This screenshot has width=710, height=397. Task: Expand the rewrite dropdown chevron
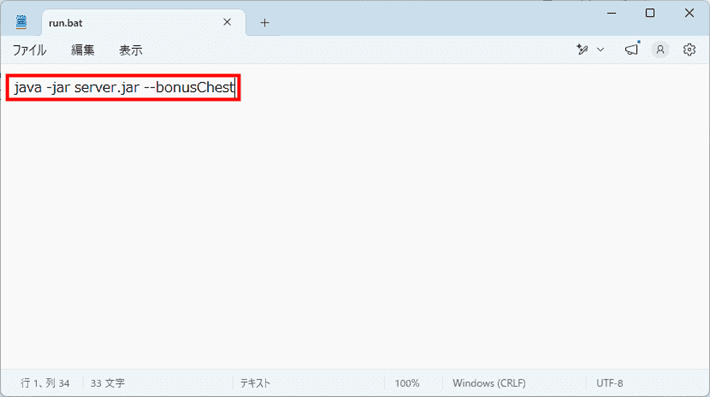(x=600, y=49)
